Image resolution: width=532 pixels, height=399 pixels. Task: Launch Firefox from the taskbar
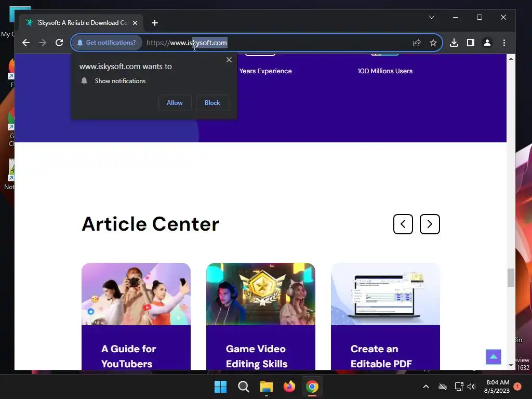(x=289, y=387)
